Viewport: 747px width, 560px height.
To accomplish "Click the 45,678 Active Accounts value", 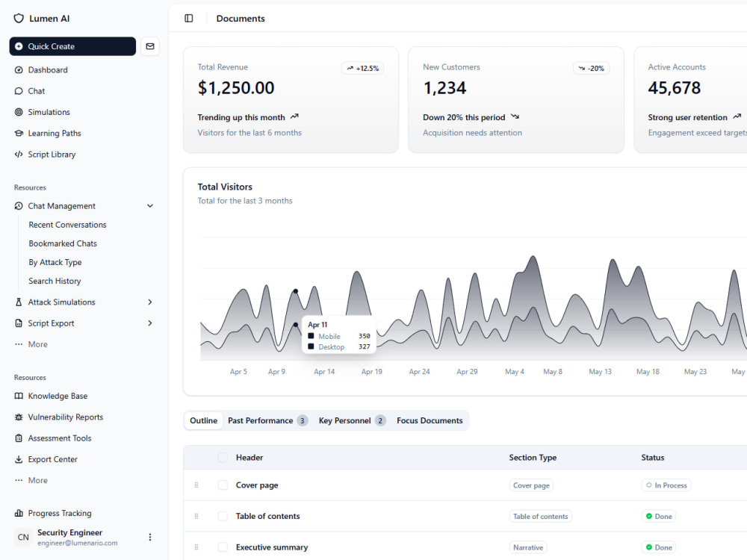I will tap(674, 88).
